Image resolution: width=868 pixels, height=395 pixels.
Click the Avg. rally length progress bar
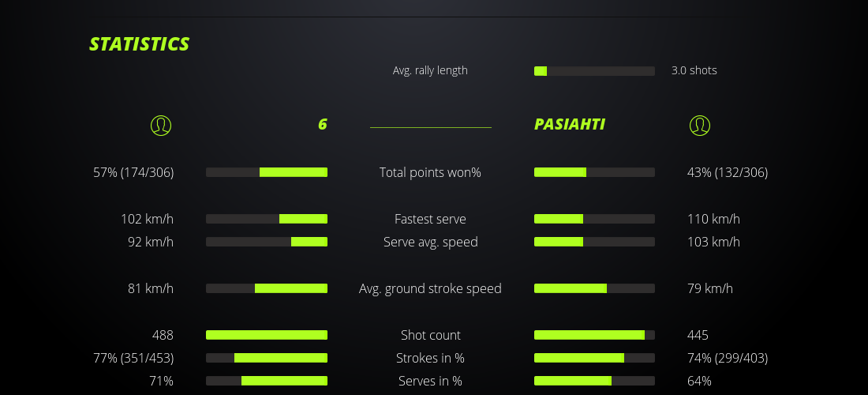click(x=594, y=71)
